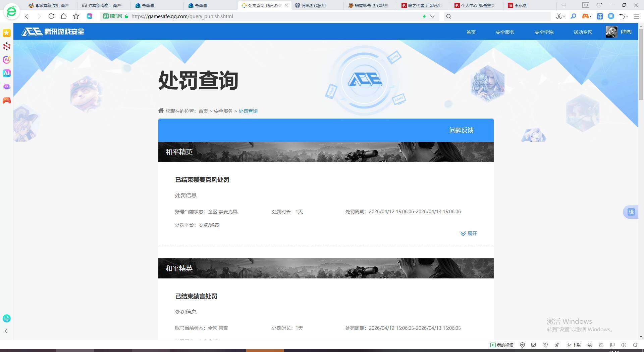Click the shield security status bar icon
Image resolution: width=644 pixels, height=352 pixels.
coord(522,345)
